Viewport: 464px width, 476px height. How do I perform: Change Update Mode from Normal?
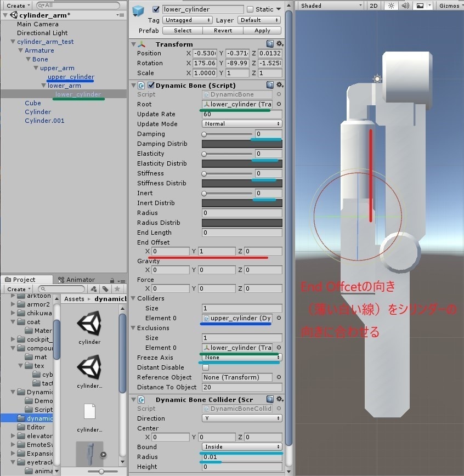point(241,124)
